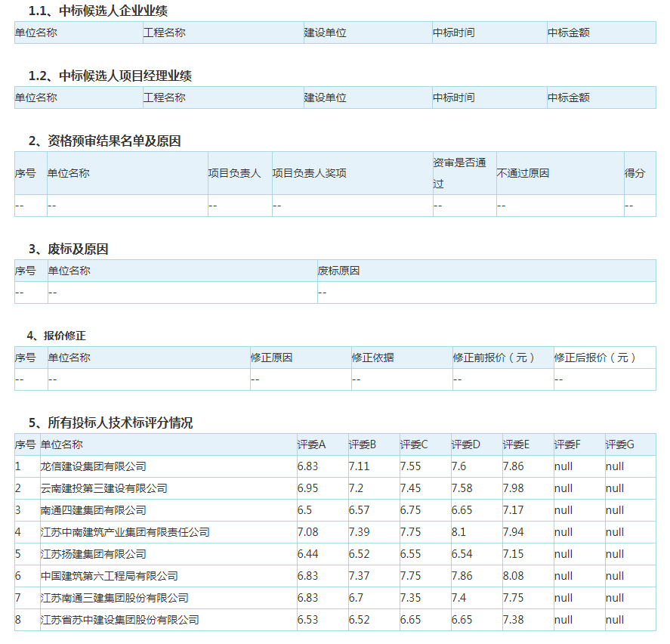This screenshot has height=644, width=670.
Task: Click score 7.38 in 江苏省苏中建设 row
Action: pos(513,620)
